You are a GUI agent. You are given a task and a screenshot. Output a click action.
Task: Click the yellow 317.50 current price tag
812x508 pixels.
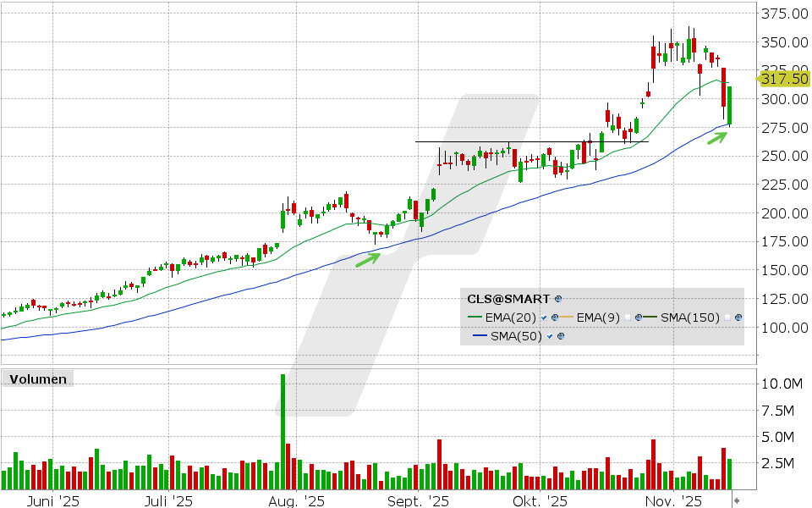pyautogui.click(x=784, y=79)
